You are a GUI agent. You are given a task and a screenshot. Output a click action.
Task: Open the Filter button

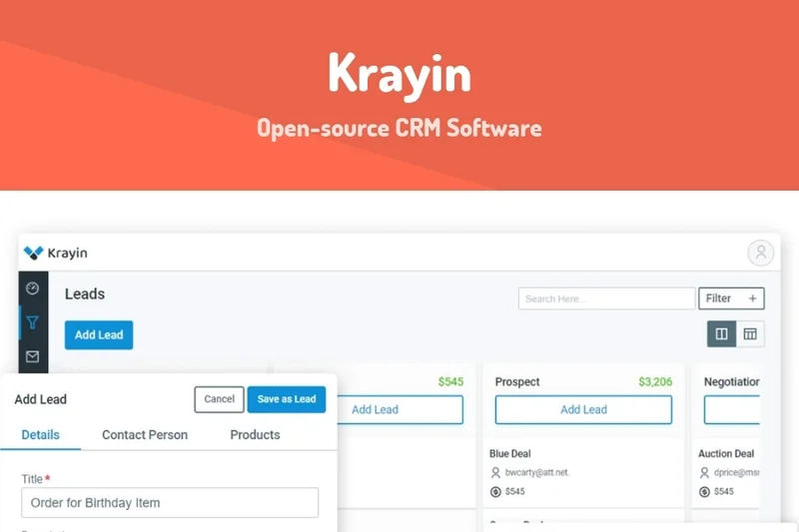pos(731,298)
